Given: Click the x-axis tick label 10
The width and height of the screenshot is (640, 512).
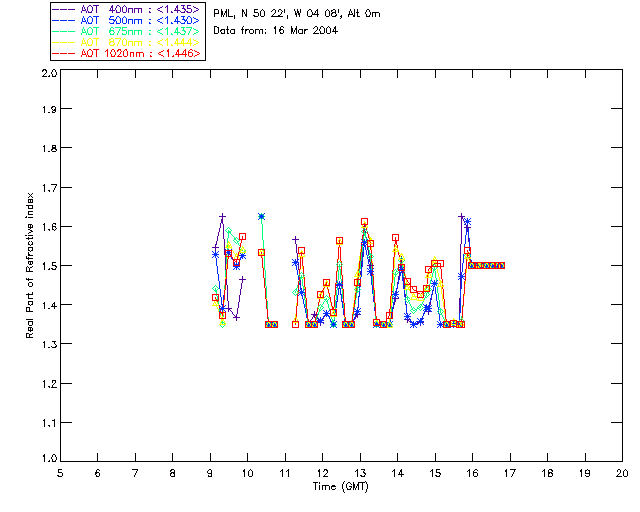Looking at the screenshot, I should [247, 473].
